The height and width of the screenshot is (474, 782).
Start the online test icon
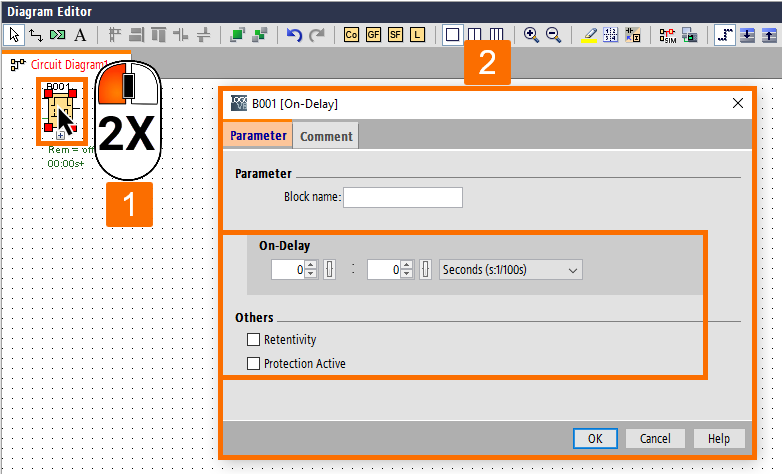click(x=690, y=35)
